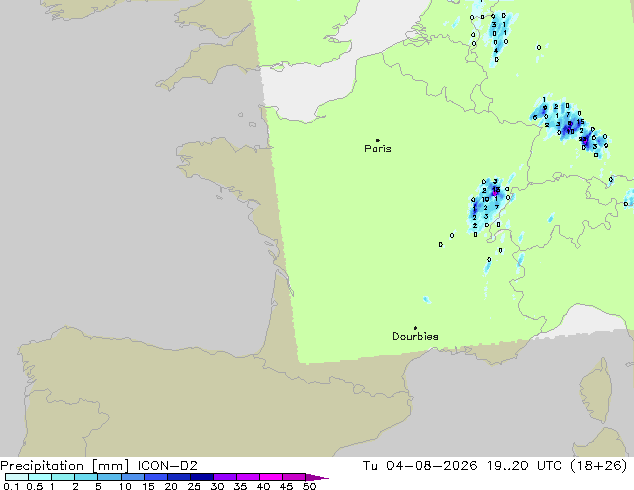The height and width of the screenshot is (490, 634).
Task: Pick the legend swatch between 10 and 15
Action: pyautogui.click(x=133, y=477)
